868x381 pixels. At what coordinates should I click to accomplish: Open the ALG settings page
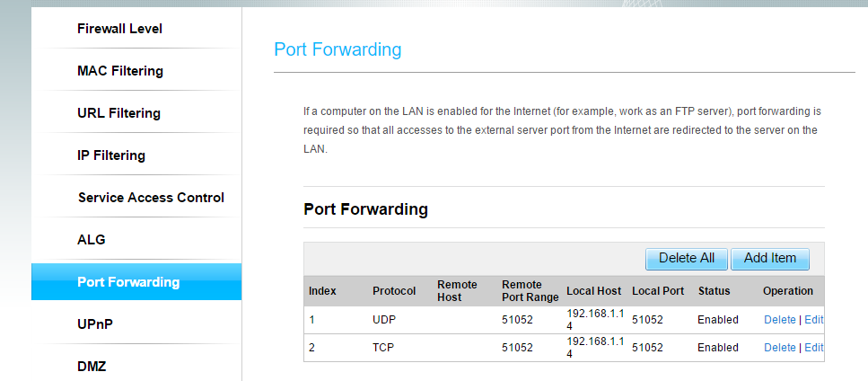pyautogui.click(x=92, y=240)
